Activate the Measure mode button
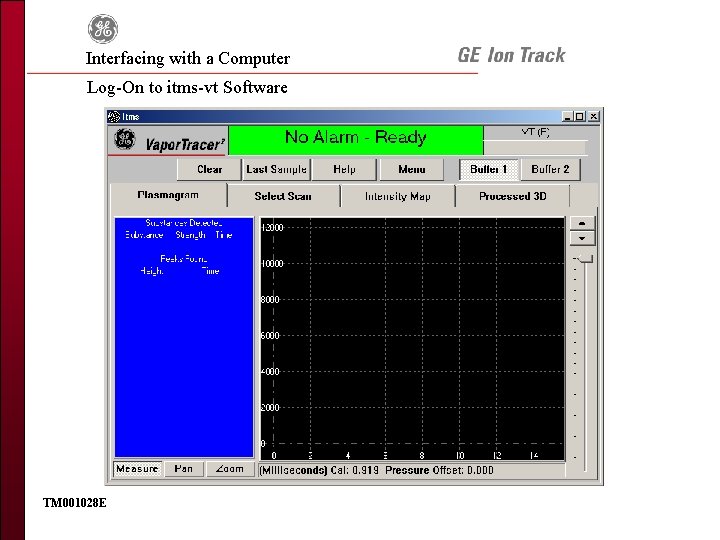Viewport: 720px width, 540px height. [x=137, y=469]
